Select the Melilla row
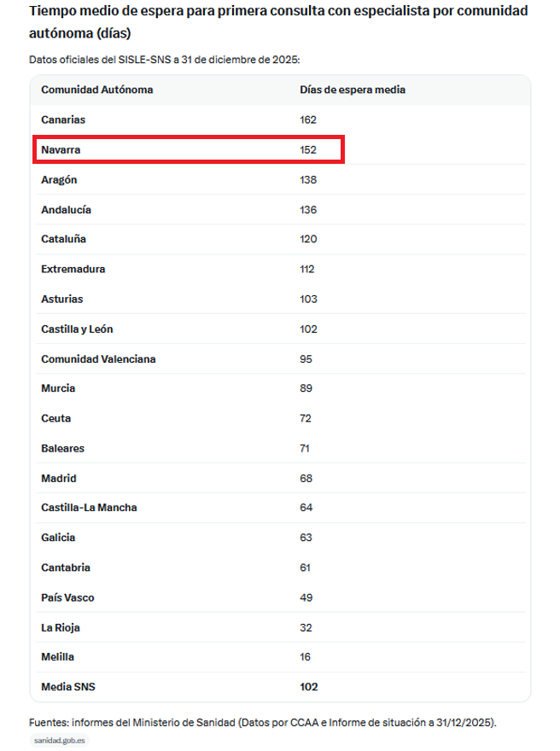Viewport: 560px width, 751px height. tap(281, 656)
